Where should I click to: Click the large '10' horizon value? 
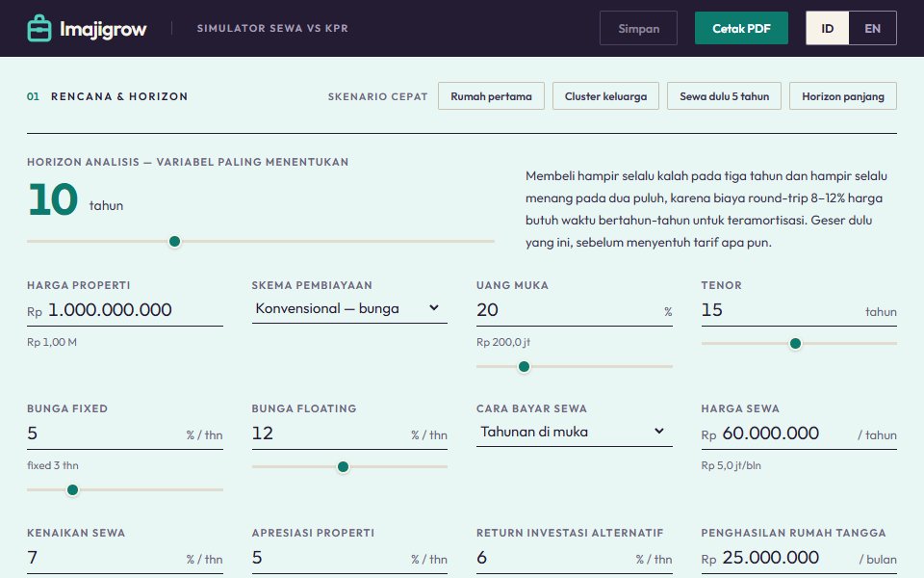click(53, 199)
